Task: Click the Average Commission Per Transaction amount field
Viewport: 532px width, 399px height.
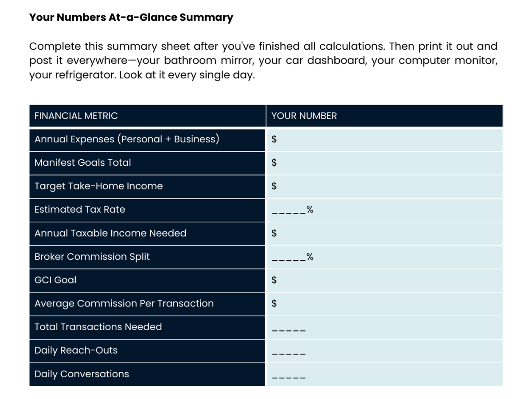Action: tap(384, 304)
